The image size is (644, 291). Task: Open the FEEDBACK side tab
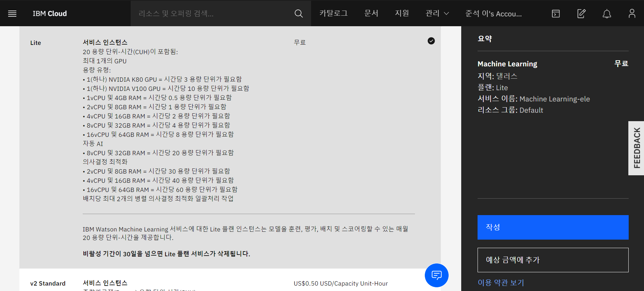pos(636,148)
